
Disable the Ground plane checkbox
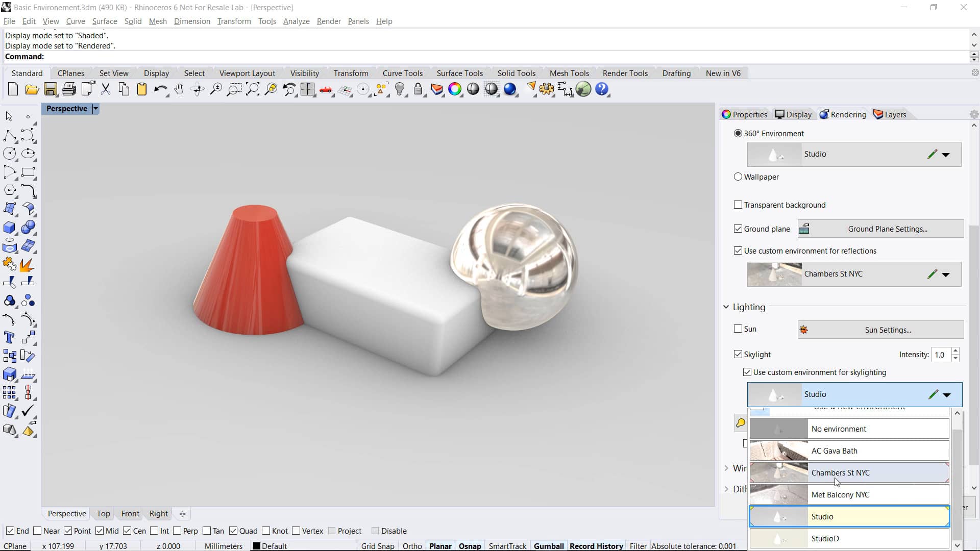738,229
